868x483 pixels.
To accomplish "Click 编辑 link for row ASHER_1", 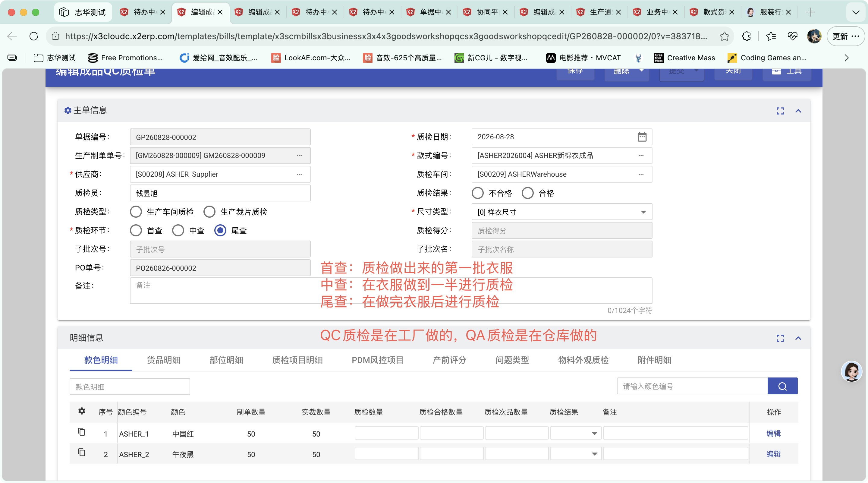I will click(773, 433).
